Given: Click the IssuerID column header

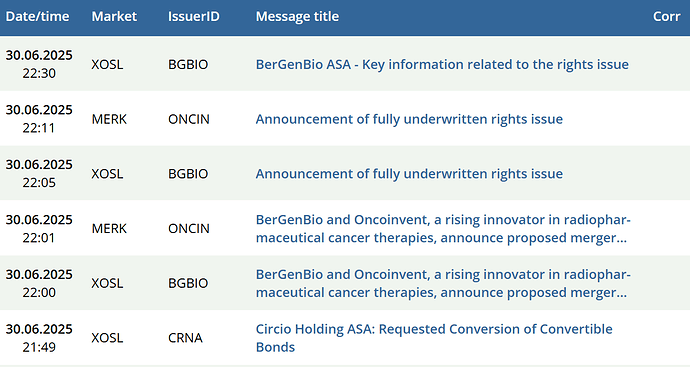Looking at the screenshot, I should pos(194,16).
